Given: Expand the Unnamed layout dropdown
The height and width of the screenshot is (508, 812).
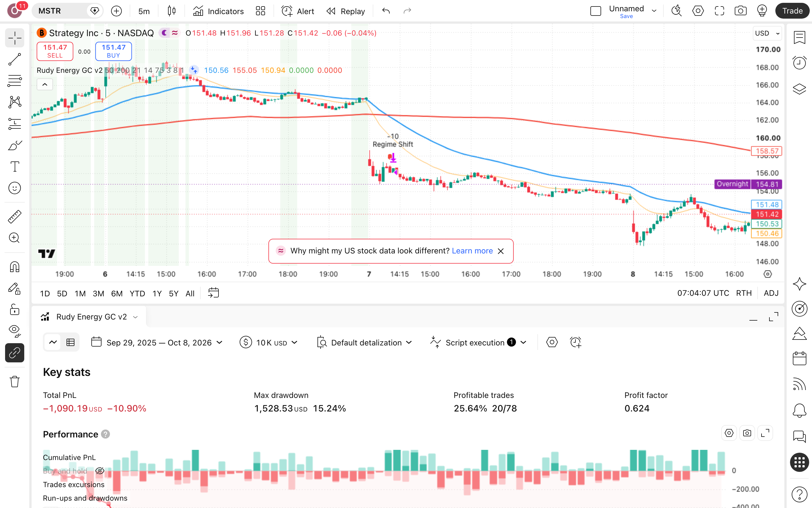Looking at the screenshot, I should [654, 11].
